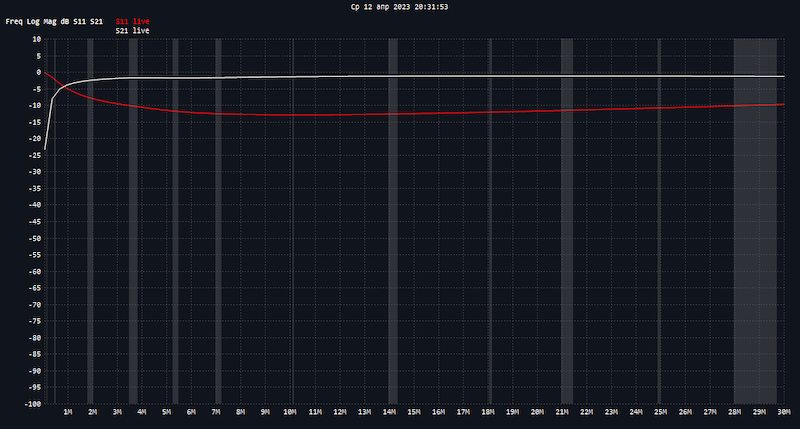Select the 14M frequency axis label

pyautogui.click(x=388, y=412)
